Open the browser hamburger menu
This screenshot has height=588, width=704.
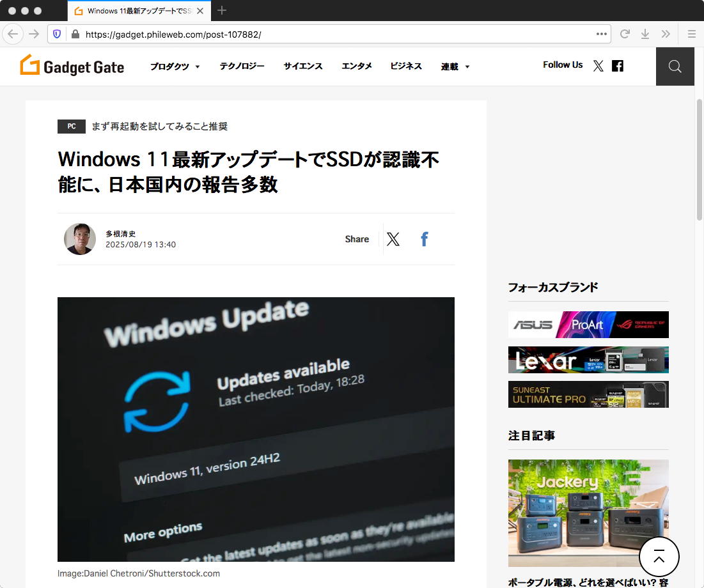tap(691, 34)
